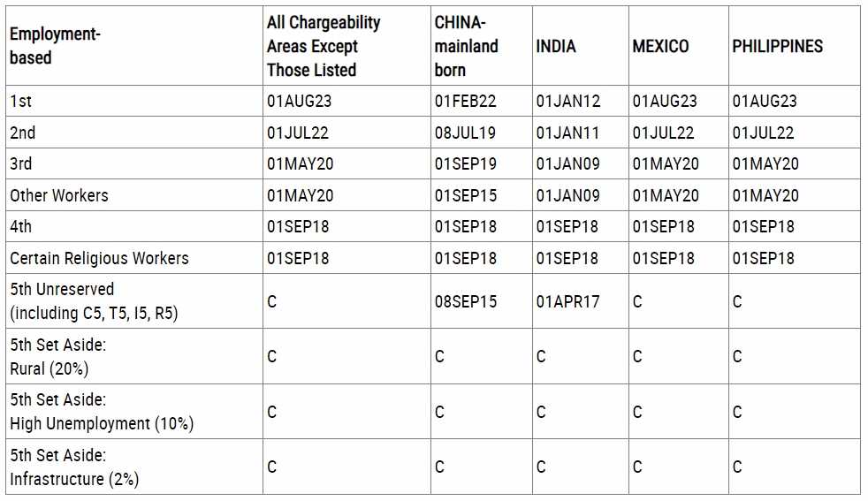Click the Other Workers row label
This screenshot has width=868, height=501.
[x=58, y=195]
